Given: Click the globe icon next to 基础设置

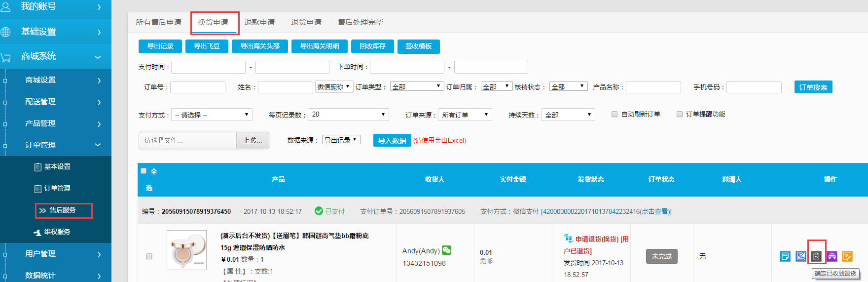Looking at the screenshot, I should coord(5,32).
